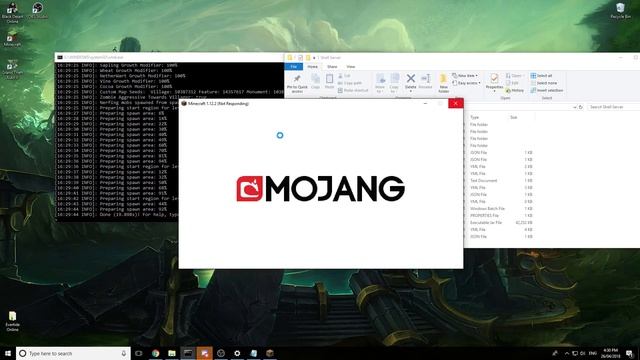The image size is (640, 360).
Task: Open the Move to dropdown in Explorer
Action: pos(380,83)
